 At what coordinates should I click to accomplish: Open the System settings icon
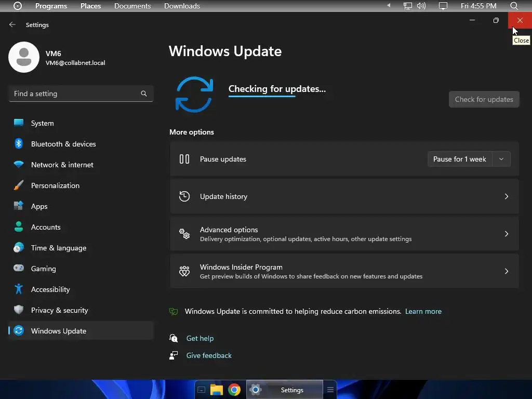[19, 123]
